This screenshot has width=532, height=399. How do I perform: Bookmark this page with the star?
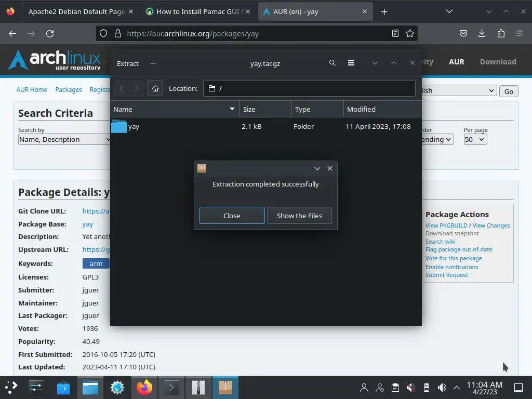[410, 33]
